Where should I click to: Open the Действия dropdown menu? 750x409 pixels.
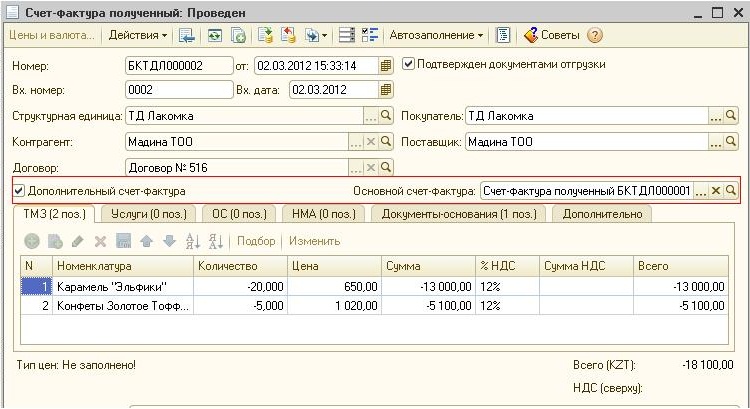[138, 35]
